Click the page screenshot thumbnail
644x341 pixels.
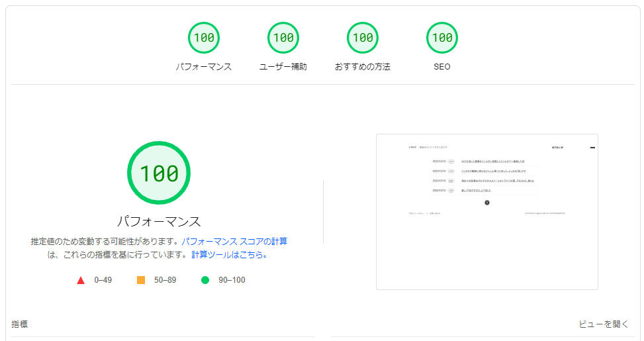point(487,212)
